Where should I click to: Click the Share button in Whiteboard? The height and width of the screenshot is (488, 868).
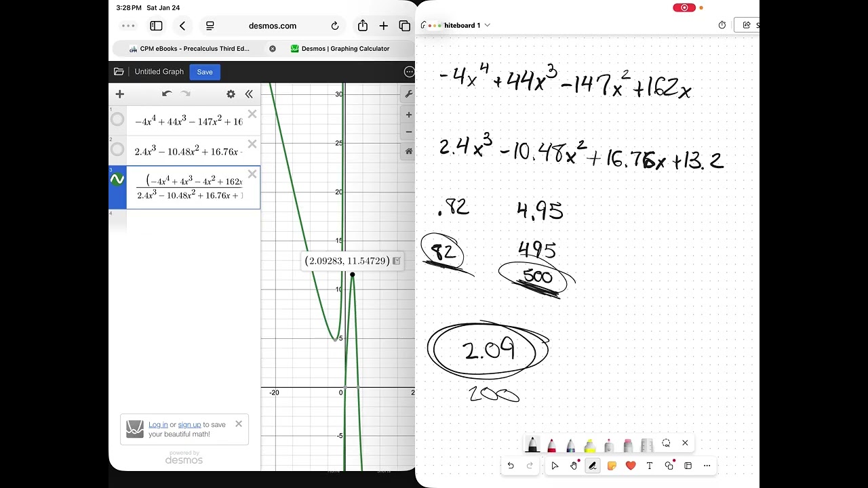[x=748, y=25]
